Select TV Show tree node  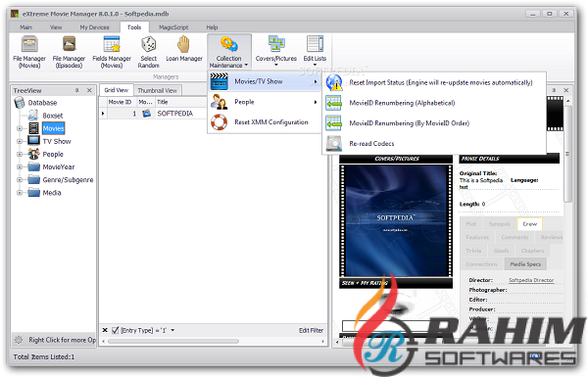coord(57,141)
